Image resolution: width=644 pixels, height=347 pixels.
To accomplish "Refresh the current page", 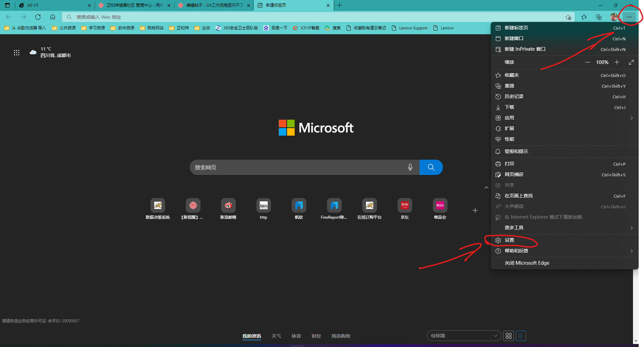I will click(38, 17).
